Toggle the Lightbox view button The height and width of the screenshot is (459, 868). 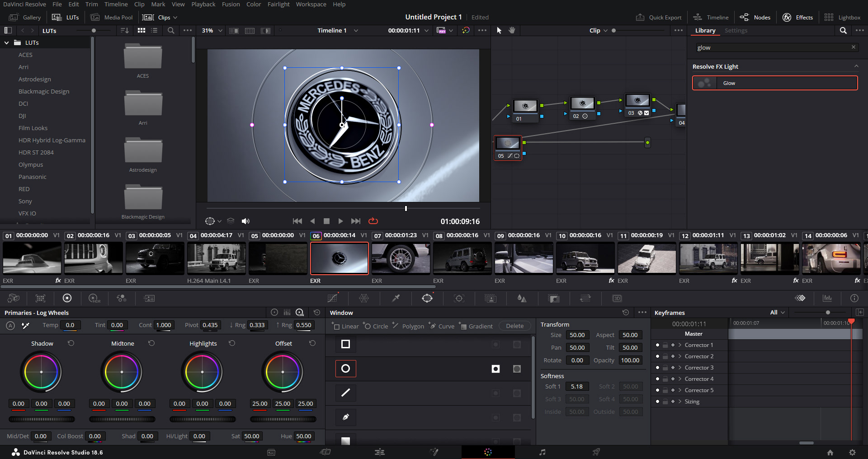(842, 18)
